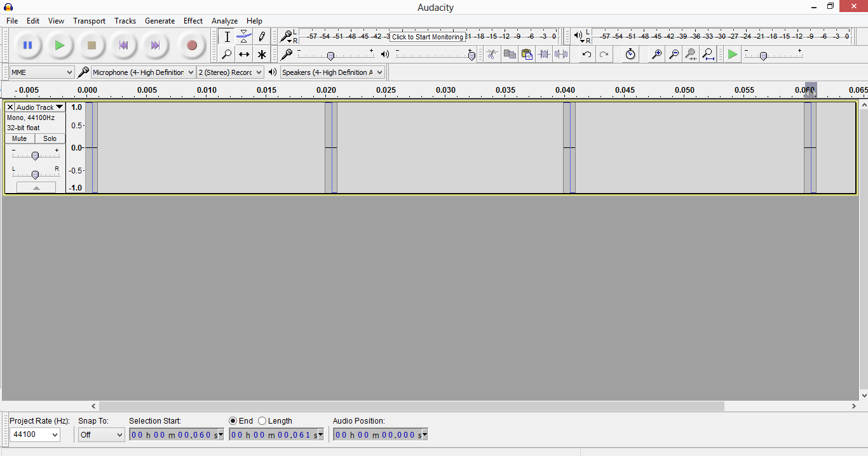Fit selection in window
Image resolution: width=868 pixels, height=456 pixels.
pyautogui.click(x=691, y=54)
